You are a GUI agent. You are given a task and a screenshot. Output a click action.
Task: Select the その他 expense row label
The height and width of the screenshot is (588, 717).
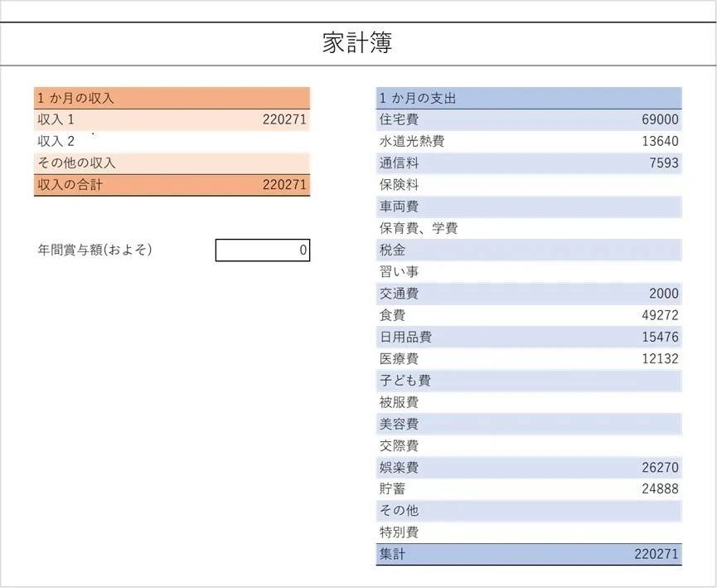(x=399, y=510)
